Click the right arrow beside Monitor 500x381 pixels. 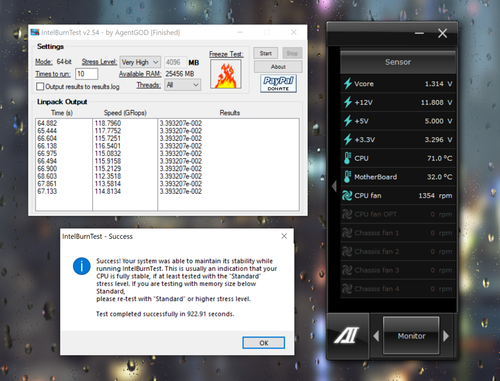click(446, 336)
